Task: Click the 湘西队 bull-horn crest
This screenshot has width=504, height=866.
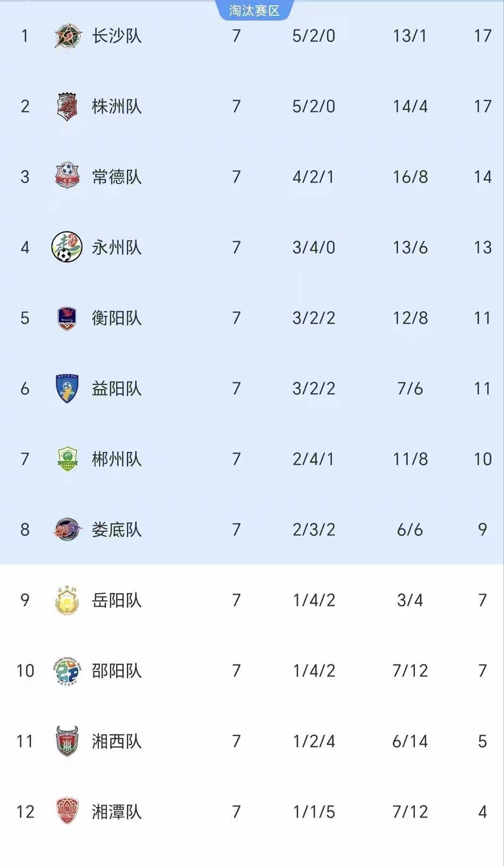Action: click(67, 741)
